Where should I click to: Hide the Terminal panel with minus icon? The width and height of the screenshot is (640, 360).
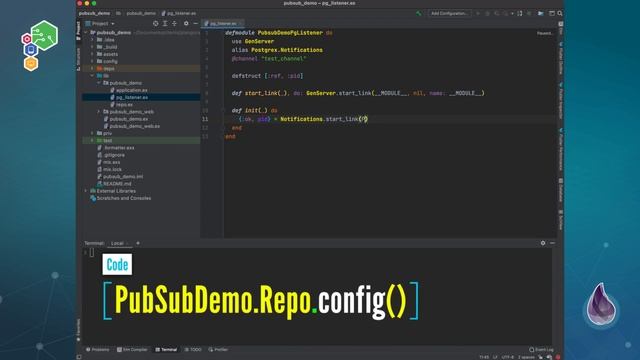point(552,243)
